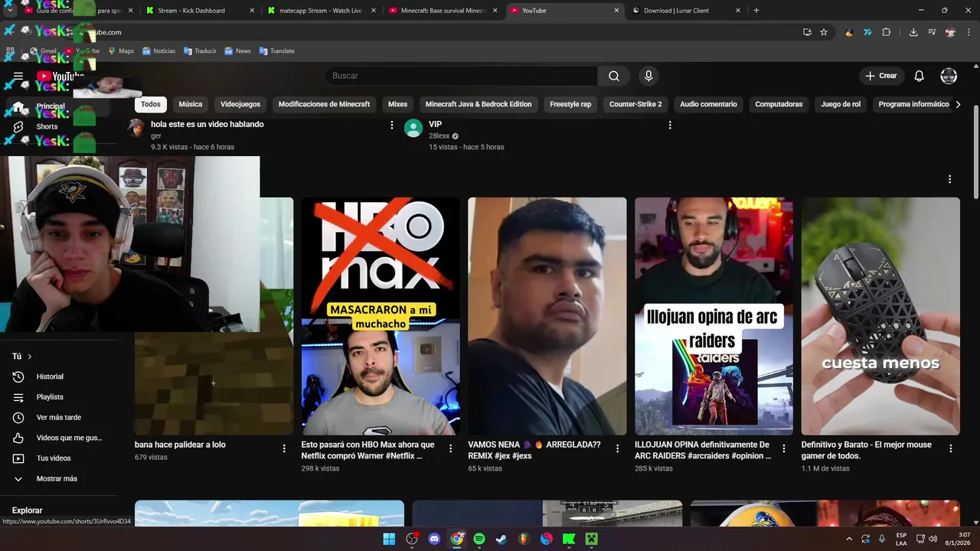Viewport: 980px width, 551px height.
Task: Open Ver más tarde in sidebar
Action: pyautogui.click(x=60, y=417)
